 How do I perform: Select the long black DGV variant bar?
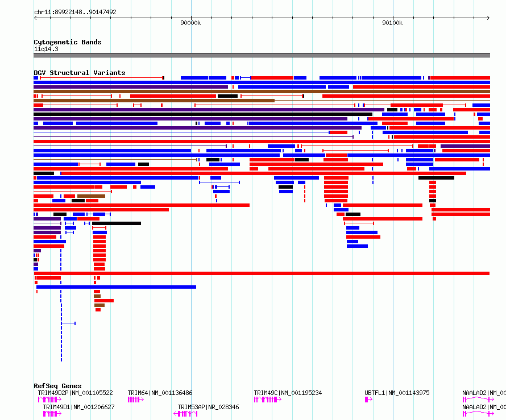coord(203,114)
